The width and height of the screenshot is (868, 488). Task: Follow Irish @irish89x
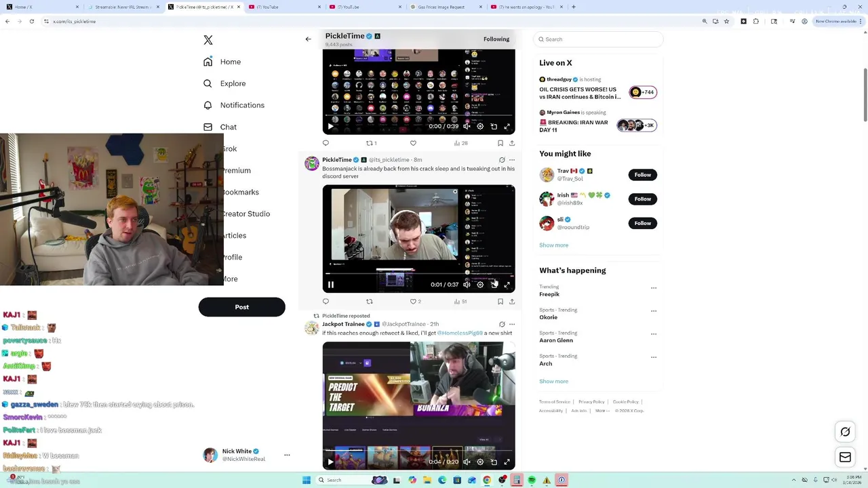pos(643,199)
